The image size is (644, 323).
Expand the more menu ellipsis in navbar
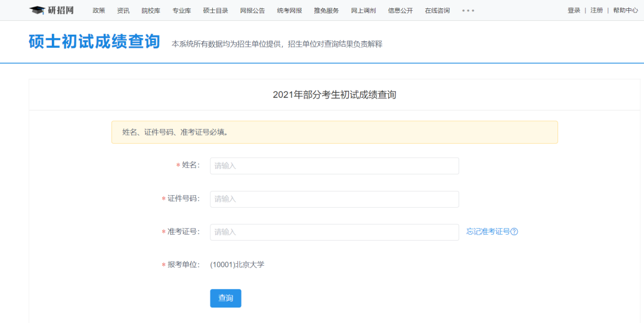point(468,11)
